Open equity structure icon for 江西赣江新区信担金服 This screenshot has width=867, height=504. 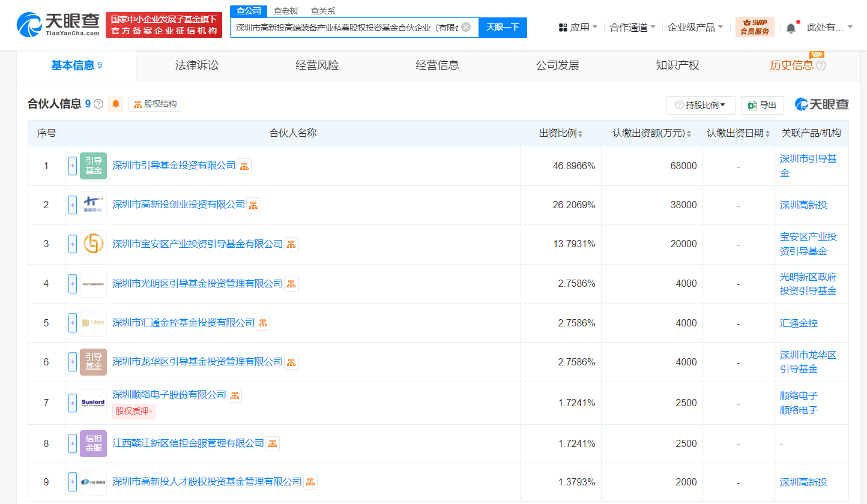click(273, 443)
